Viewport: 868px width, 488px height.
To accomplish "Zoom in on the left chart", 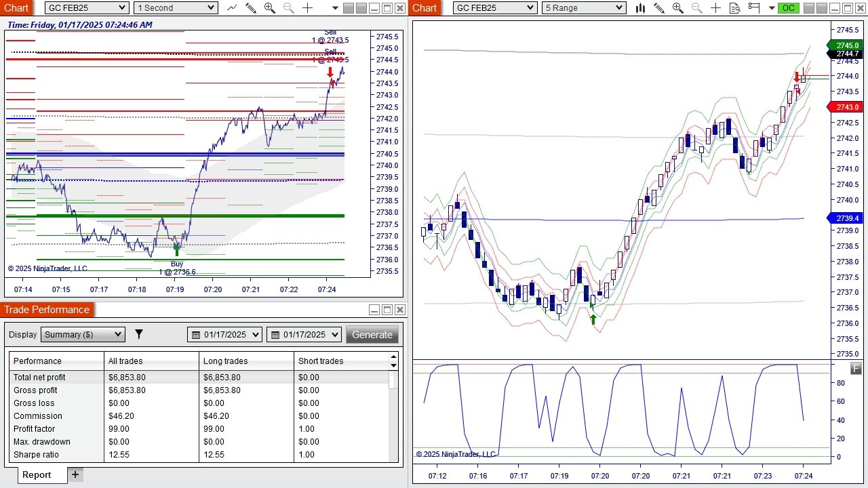I will (269, 8).
